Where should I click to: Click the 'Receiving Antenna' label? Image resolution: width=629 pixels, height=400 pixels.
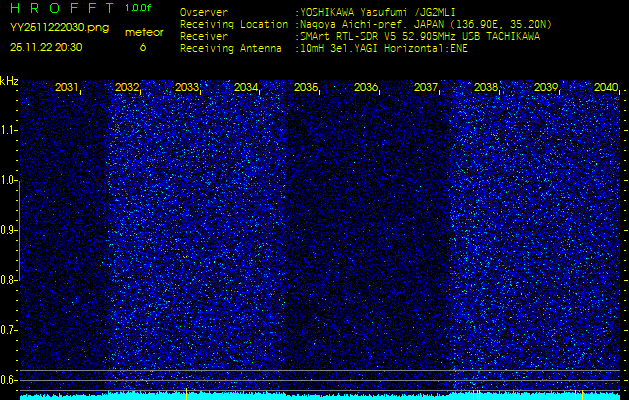(x=231, y=49)
